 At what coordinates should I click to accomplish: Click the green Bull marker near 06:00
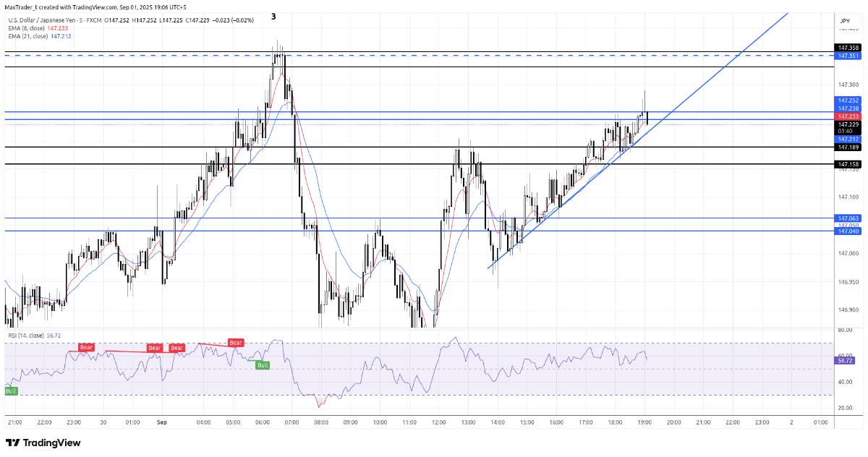point(263,365)
